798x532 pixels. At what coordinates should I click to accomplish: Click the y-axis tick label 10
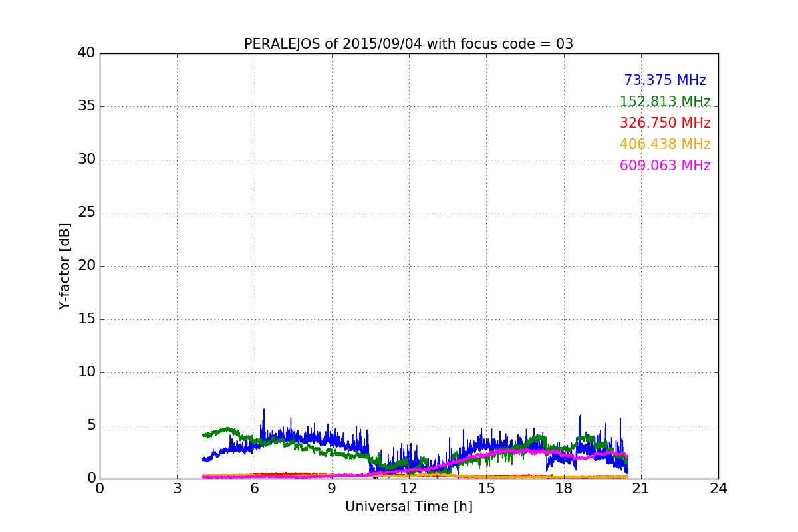[x=86, y=372]
